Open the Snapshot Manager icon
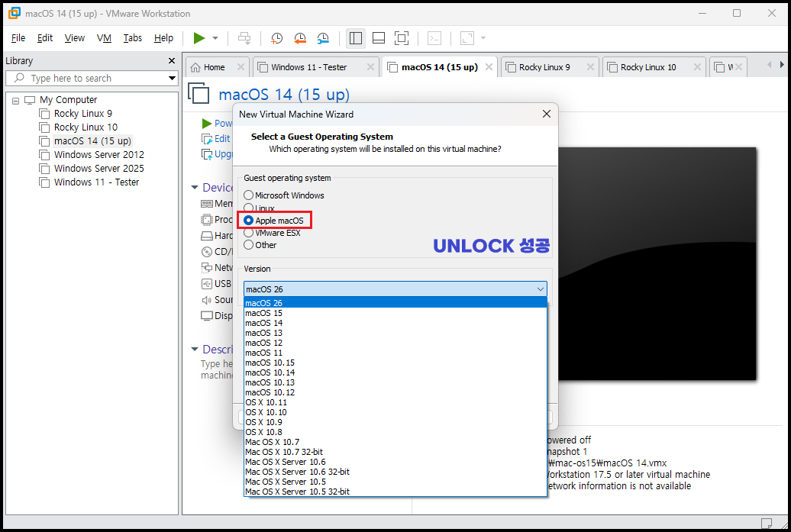 click(x=323, y=38)
